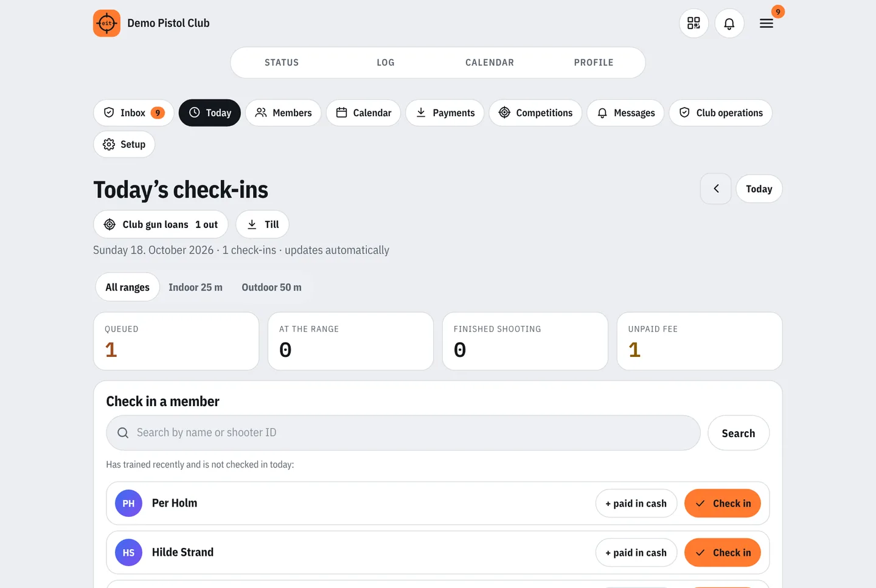Image resolution: width=876 pixels, height=588 pixels.
Task: Focus the member search field
Action: [x=403, y=433]
